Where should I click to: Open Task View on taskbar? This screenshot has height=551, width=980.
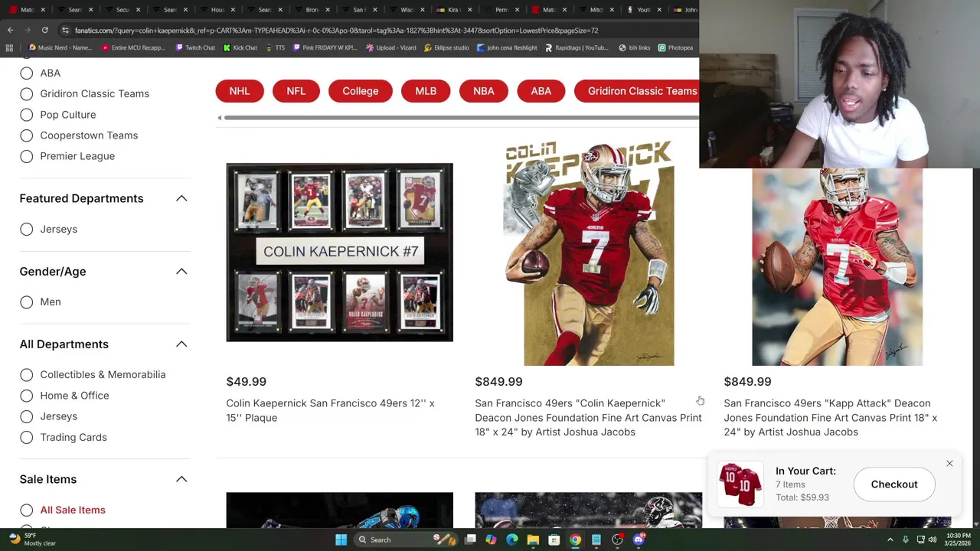click(470, 540)
